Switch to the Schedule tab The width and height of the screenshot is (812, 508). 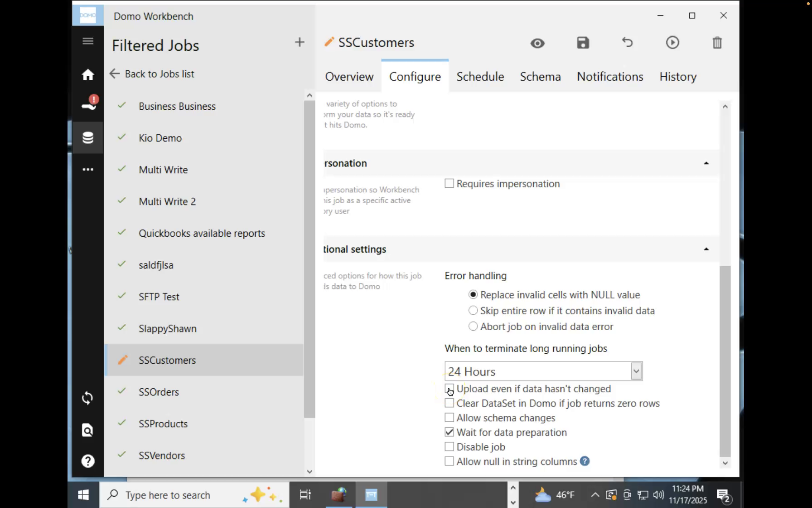point(480,76)
